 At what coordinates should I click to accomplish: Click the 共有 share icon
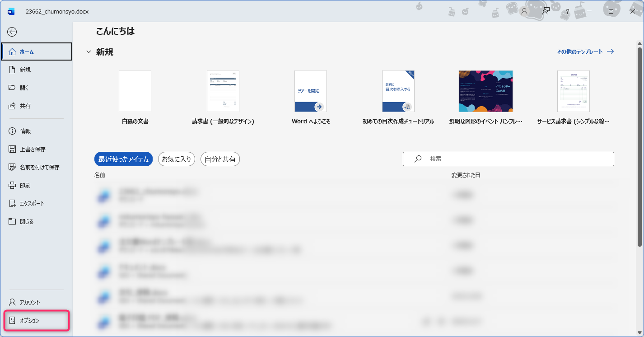pos(12,106)
